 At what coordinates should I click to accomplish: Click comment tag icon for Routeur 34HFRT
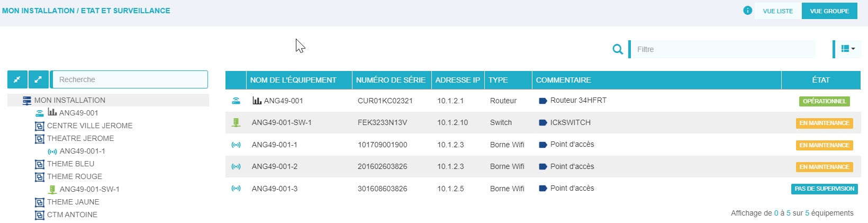pos(542,101)
